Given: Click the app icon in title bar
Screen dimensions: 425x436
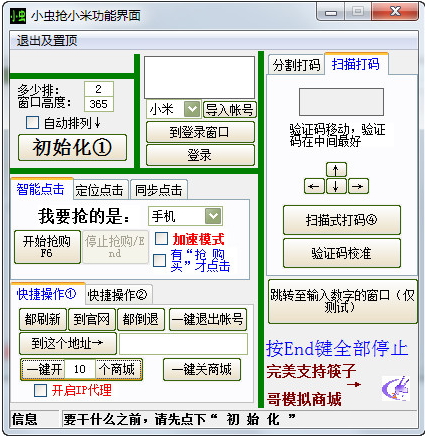Looking at the screenshot, I should [x=17, y=15].
